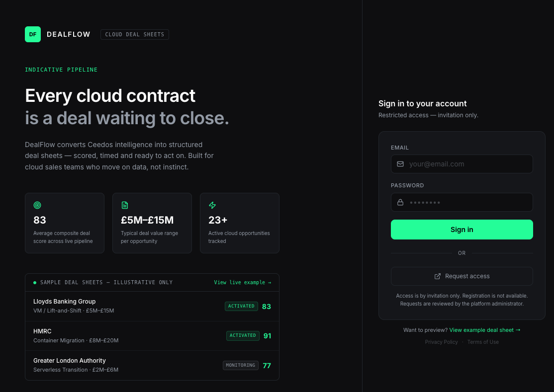Viewport: 554px width, 392px height.
Task: Open the Terms of Use link
Action: 483,342
